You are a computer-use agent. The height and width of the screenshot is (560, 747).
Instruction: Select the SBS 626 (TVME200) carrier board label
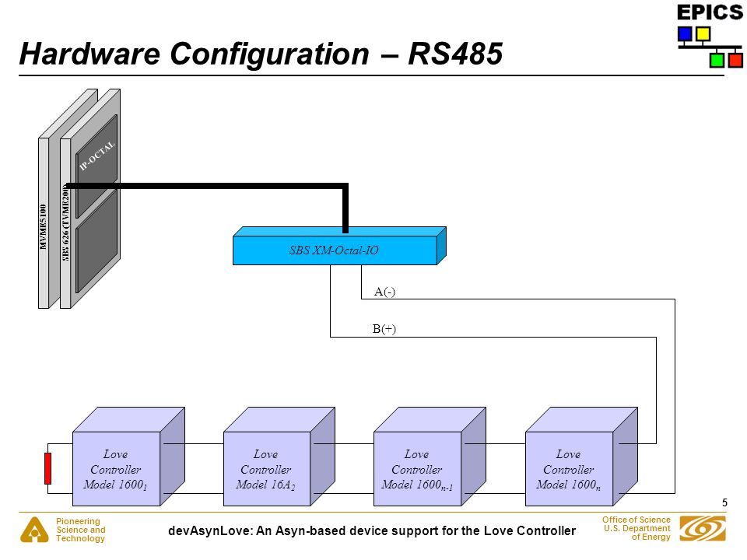coord(65,222)
